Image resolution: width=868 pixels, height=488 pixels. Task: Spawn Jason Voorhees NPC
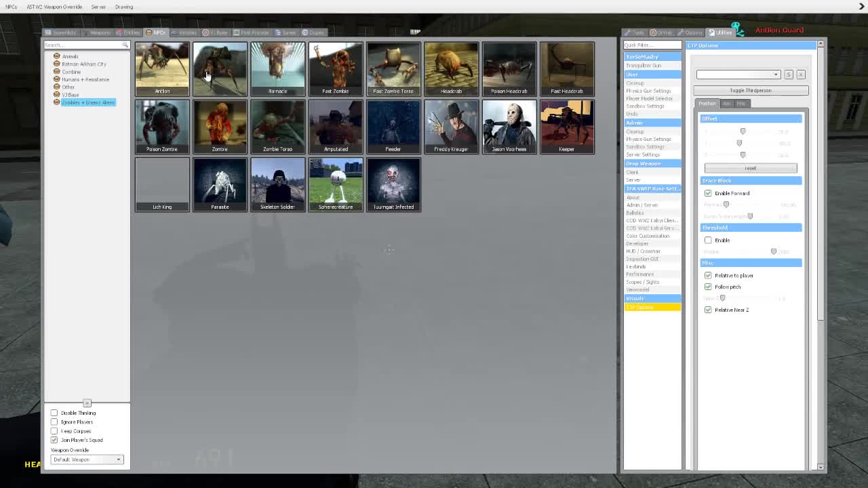point(509,126)
